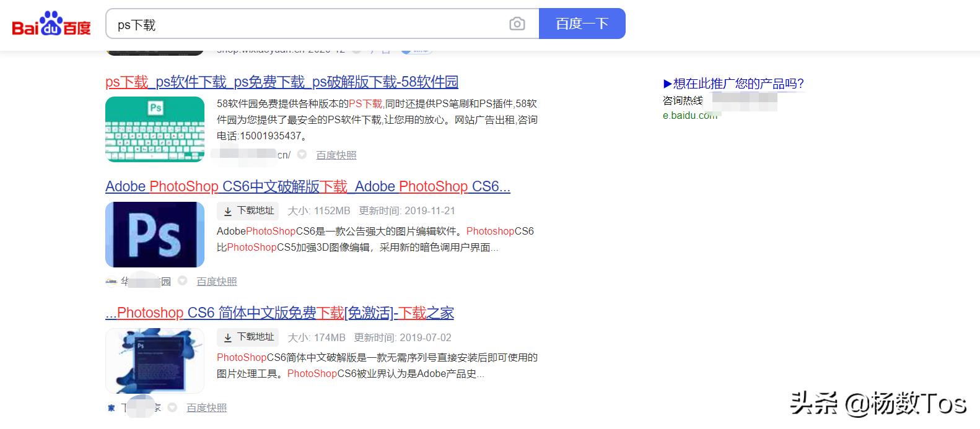This screenshot has width=980, height=429.
Task: Click phone number 15001935437 in description
Action: click(271, 136)
